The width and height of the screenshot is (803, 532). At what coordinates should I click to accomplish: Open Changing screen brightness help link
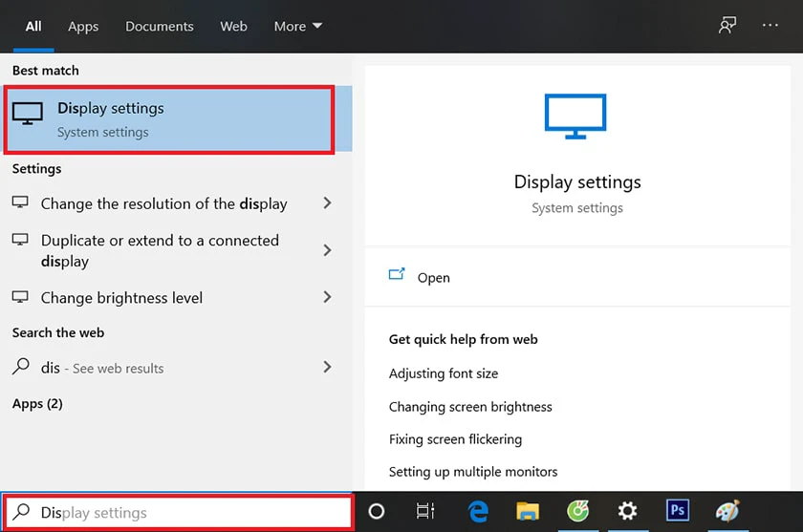point(470,407)
